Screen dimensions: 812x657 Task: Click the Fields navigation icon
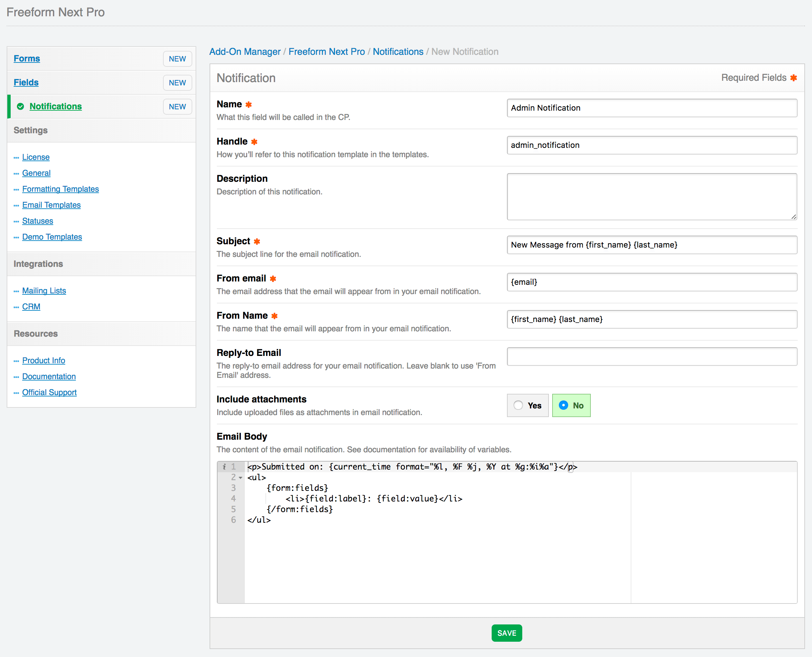pos(27,82)
